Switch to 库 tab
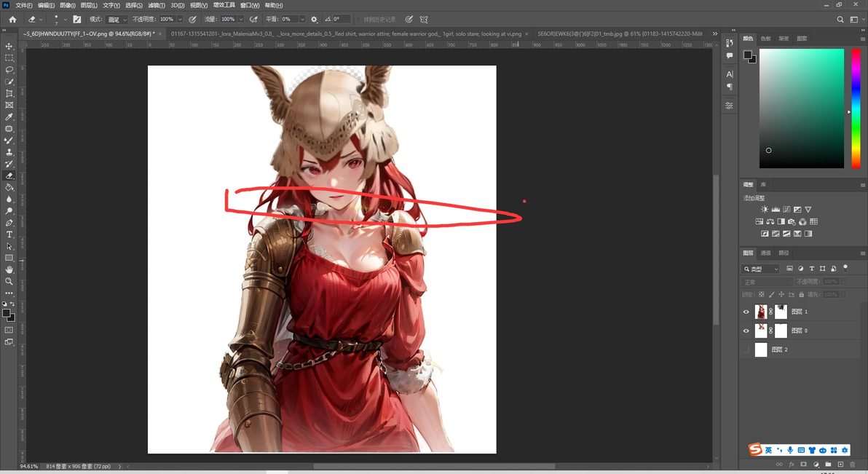Viewport: 868px width, 474px height. 763,184
